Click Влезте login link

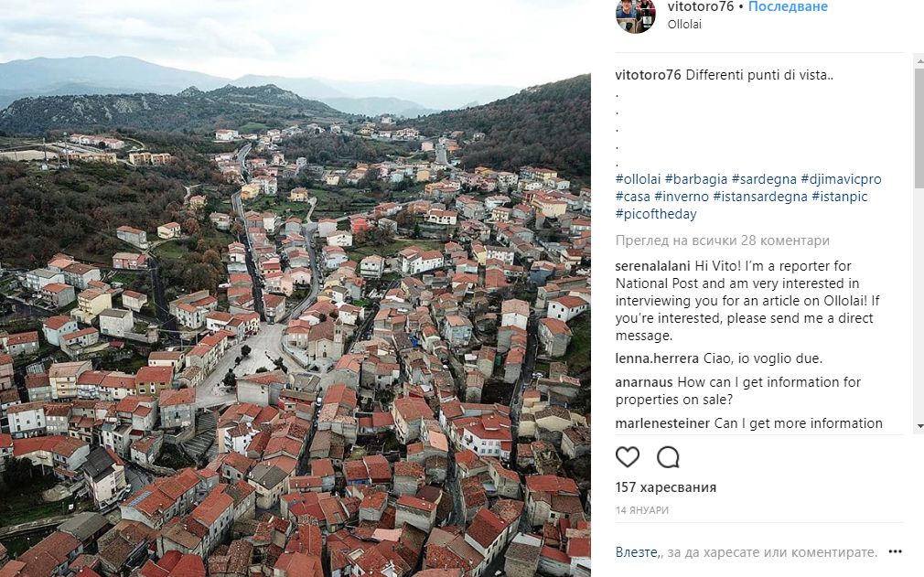637,552
